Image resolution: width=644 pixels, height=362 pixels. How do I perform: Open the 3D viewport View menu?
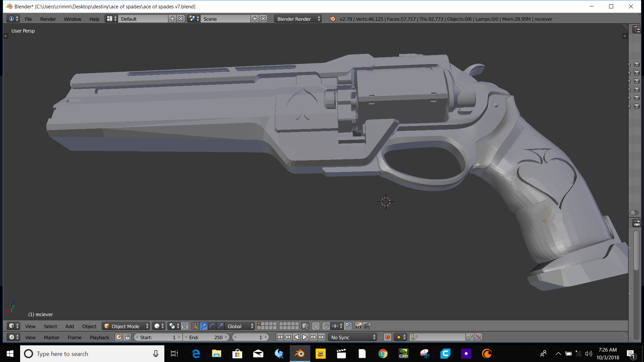coord(30,326)
